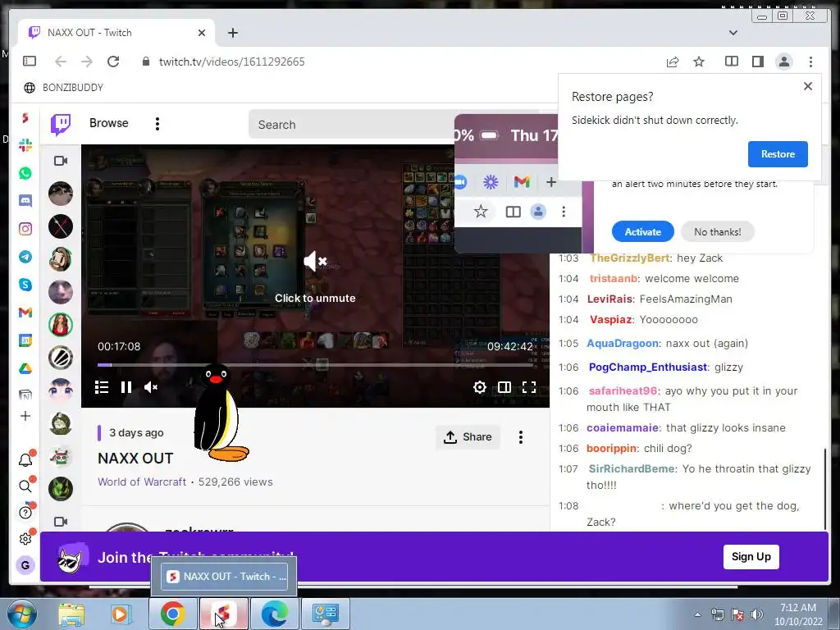Open Twitch more options beside Browse
This screenshot has width=840, height=630.
157,124
